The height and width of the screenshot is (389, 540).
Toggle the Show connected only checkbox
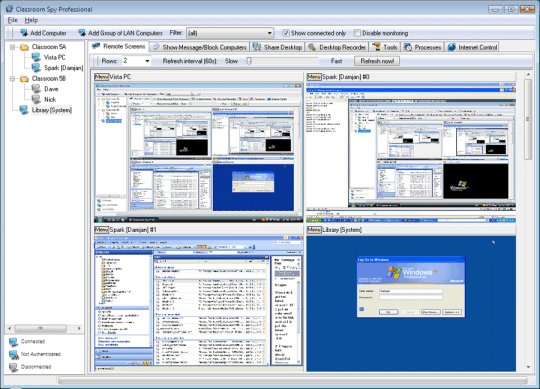coord(285,33)
